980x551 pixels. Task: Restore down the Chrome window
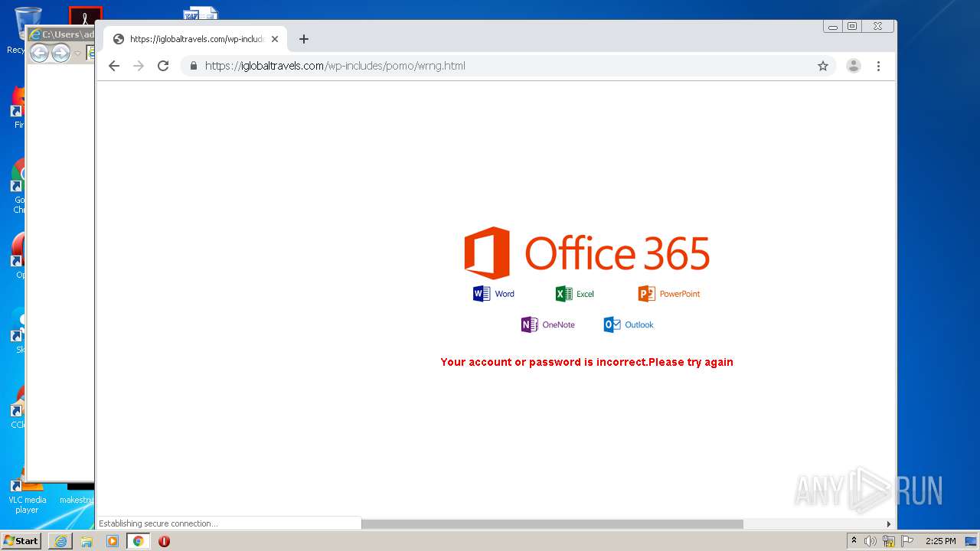[852, 26]
